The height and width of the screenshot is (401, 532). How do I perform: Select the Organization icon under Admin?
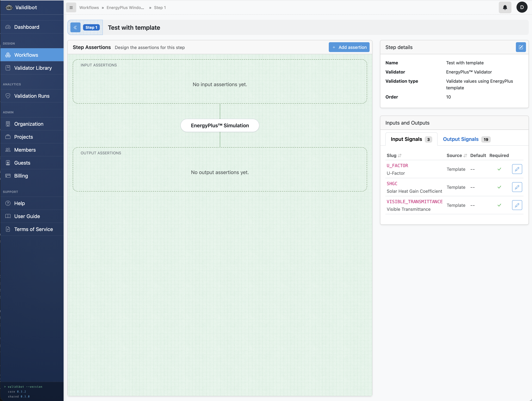(x=8, y=124)
